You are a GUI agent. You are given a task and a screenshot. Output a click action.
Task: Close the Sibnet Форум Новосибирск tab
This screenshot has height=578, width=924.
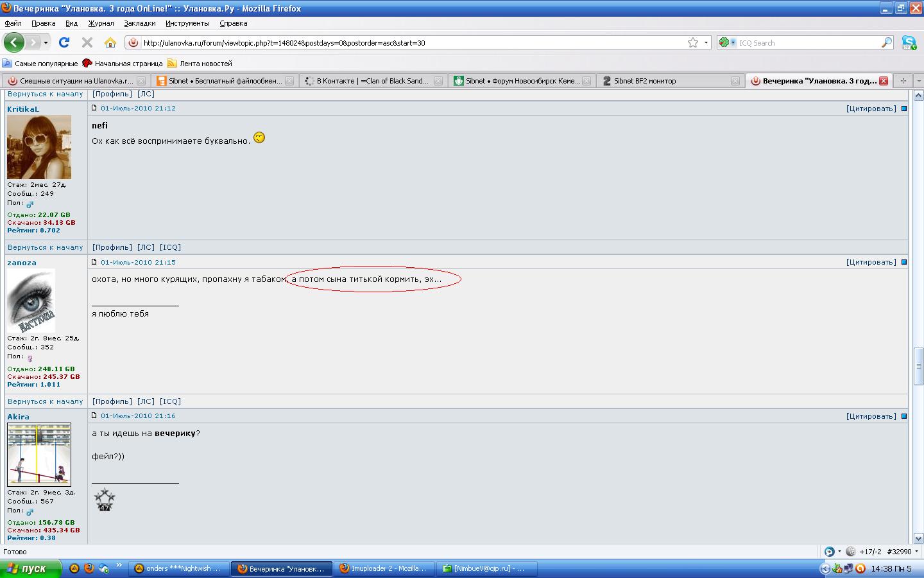point(587,81)
